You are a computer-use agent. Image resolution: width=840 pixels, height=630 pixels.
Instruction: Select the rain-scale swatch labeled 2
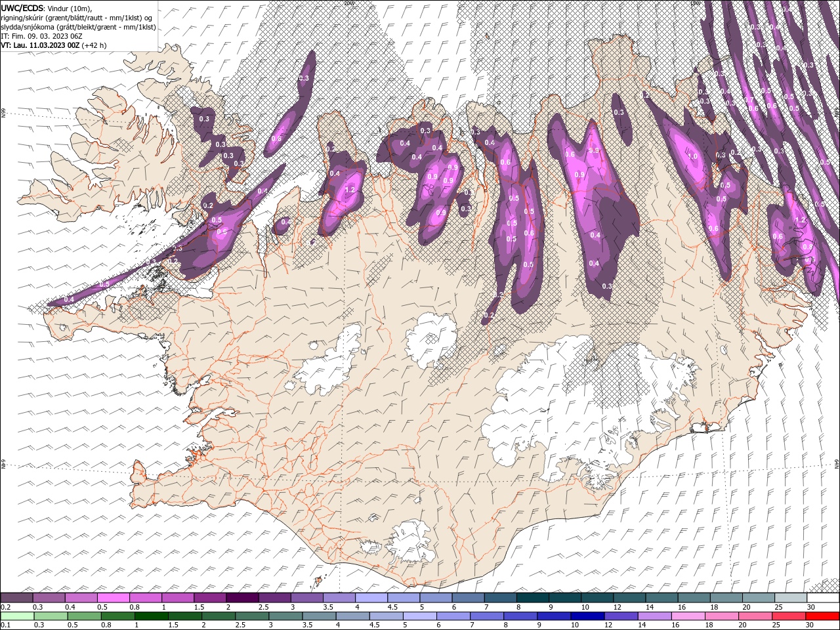[219, 617]
